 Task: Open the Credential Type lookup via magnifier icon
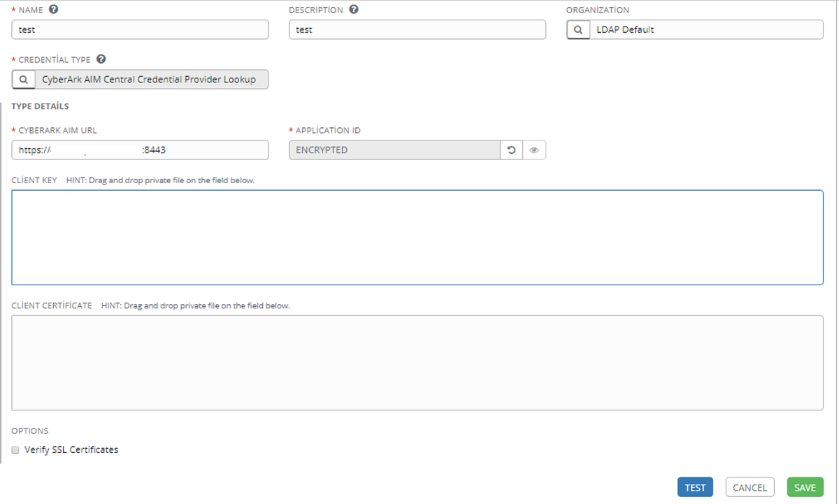click(23, 79)
